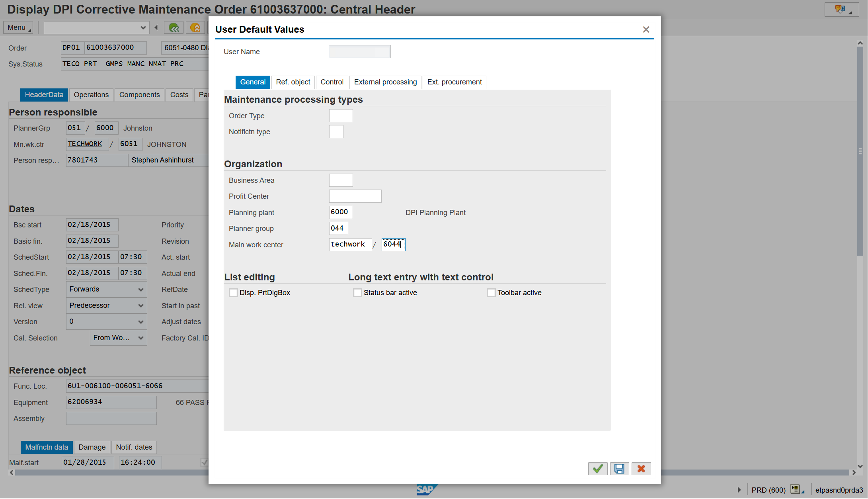Click the vertical scrollbar of main window
The width and height of the screenshot is (868, 499).
(860, 151)
